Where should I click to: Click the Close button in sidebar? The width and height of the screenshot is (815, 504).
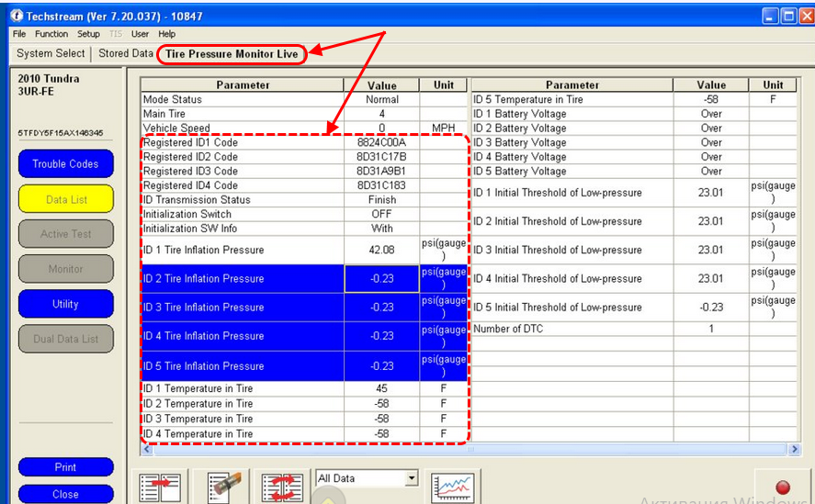coord(65,494)
